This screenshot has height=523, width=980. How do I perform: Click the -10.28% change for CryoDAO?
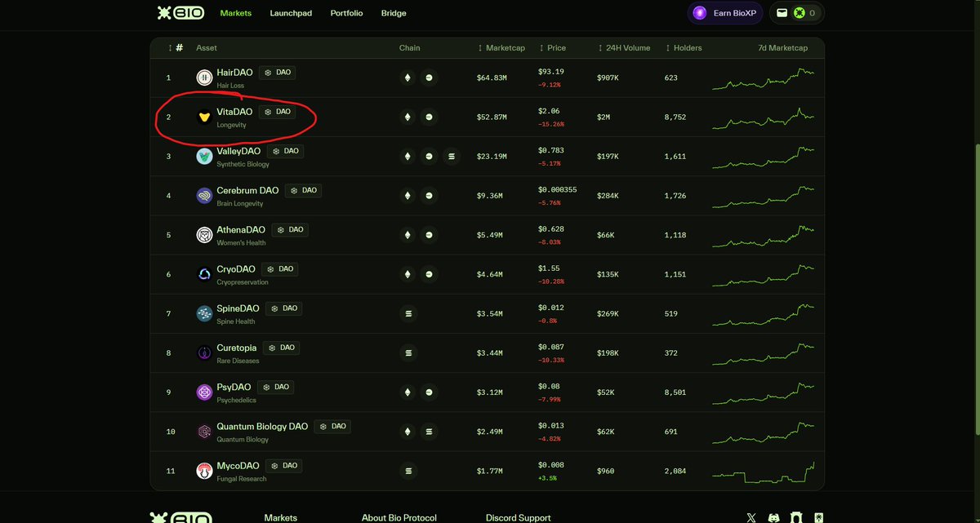[x=550, y=281]
